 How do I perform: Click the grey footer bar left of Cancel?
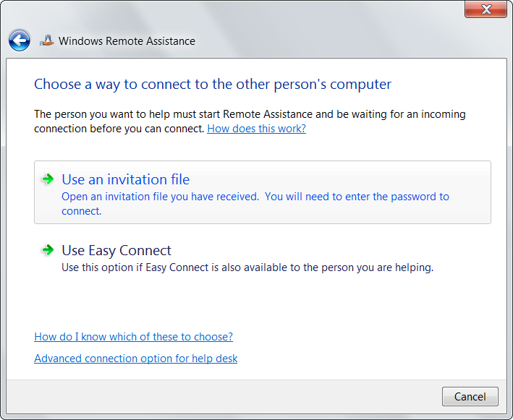tap(217, 396)
